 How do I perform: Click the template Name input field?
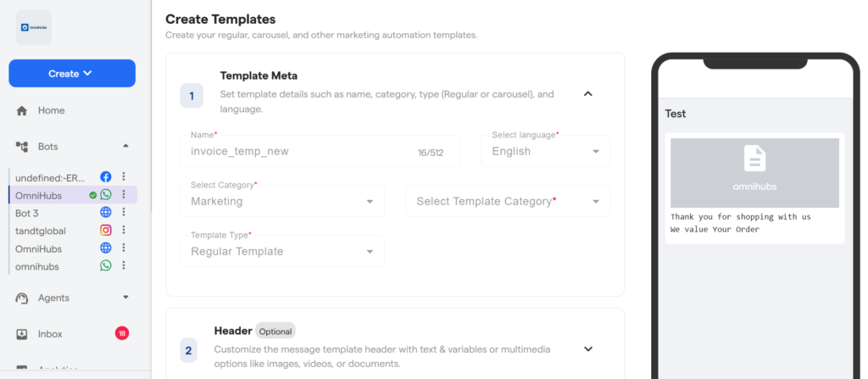[297, 151]
